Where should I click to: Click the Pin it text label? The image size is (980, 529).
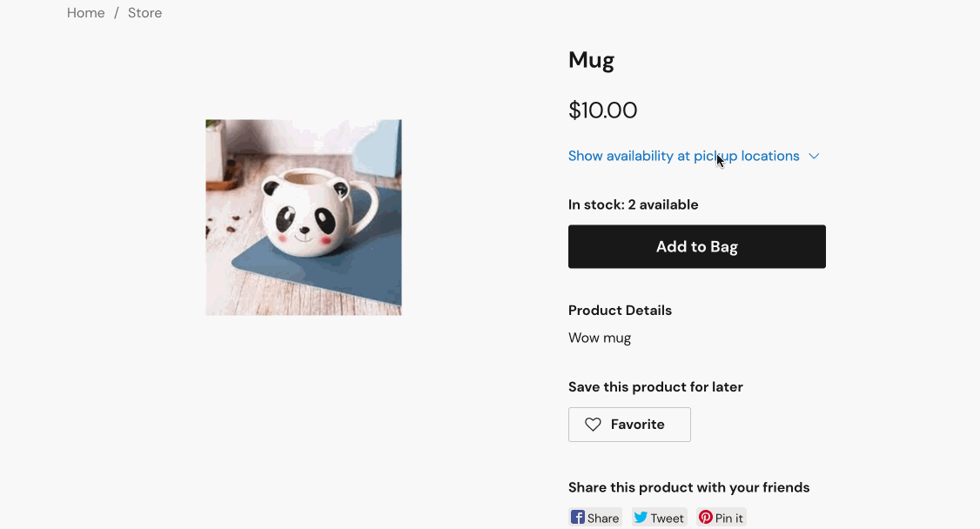coord(729,519)
